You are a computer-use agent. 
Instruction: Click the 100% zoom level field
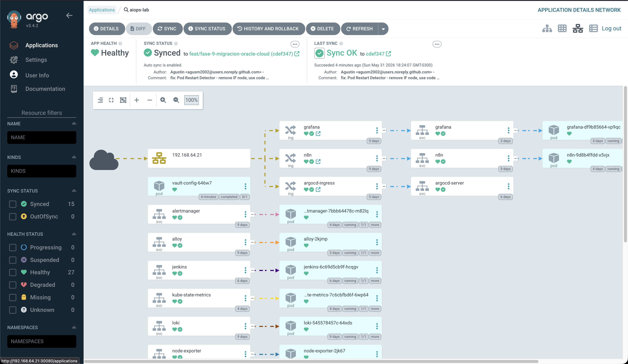coord(191,100)
